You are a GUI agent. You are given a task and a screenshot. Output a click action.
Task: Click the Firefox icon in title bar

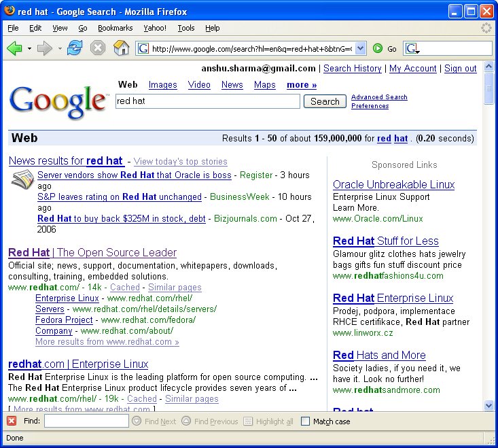coord(10,10)
